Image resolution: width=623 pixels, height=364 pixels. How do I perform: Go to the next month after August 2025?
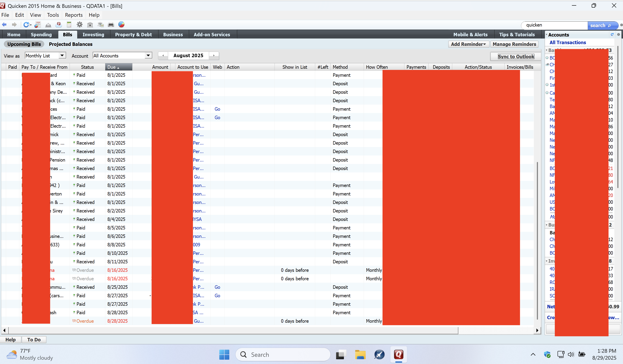point(214,56)
